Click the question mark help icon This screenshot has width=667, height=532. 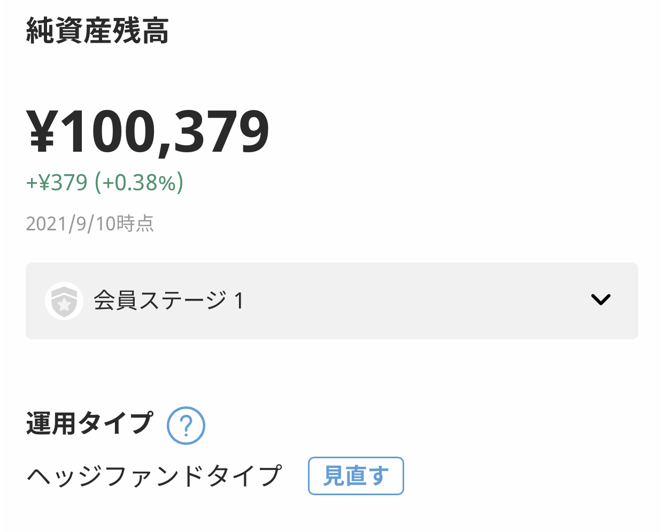pos(186,425)
